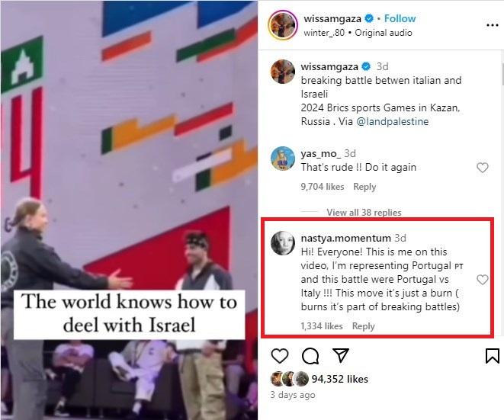Open nastya.momentum avatar picture

click(283, 243)
